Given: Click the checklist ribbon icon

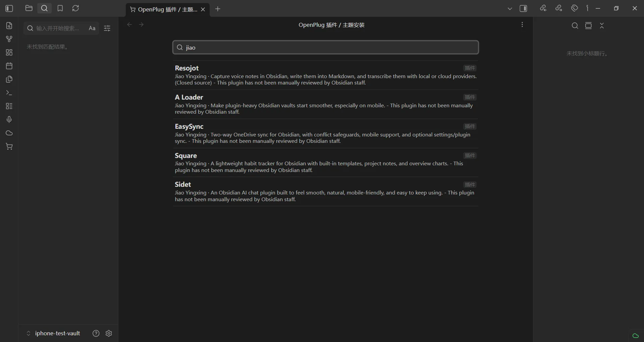Looking at the screenshot, I should [9, 106].
